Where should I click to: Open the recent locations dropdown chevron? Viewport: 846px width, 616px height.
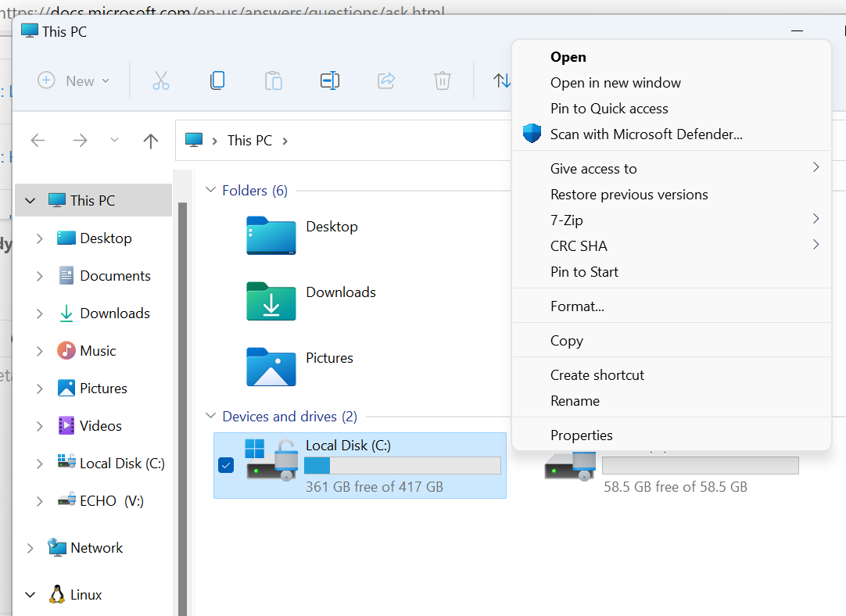point(114,140)
